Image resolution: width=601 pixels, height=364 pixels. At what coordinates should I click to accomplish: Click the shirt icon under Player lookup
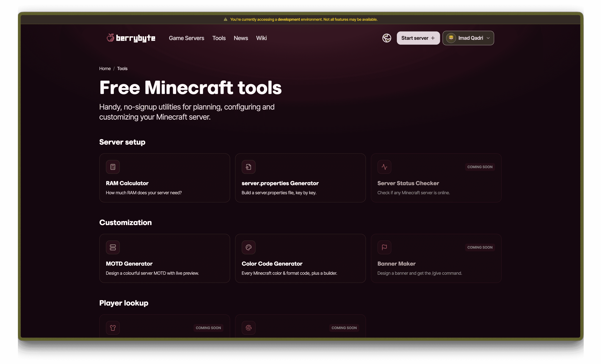click(x=113, y=328)
